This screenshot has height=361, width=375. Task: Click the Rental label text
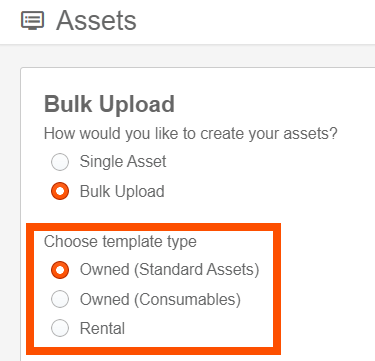(102, 328)
